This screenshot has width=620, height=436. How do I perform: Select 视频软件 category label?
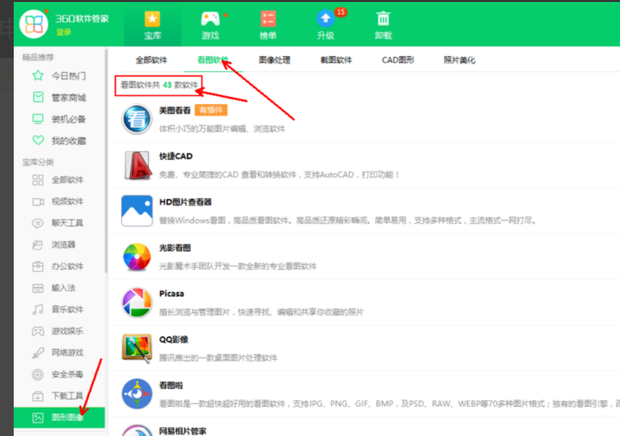68,202
